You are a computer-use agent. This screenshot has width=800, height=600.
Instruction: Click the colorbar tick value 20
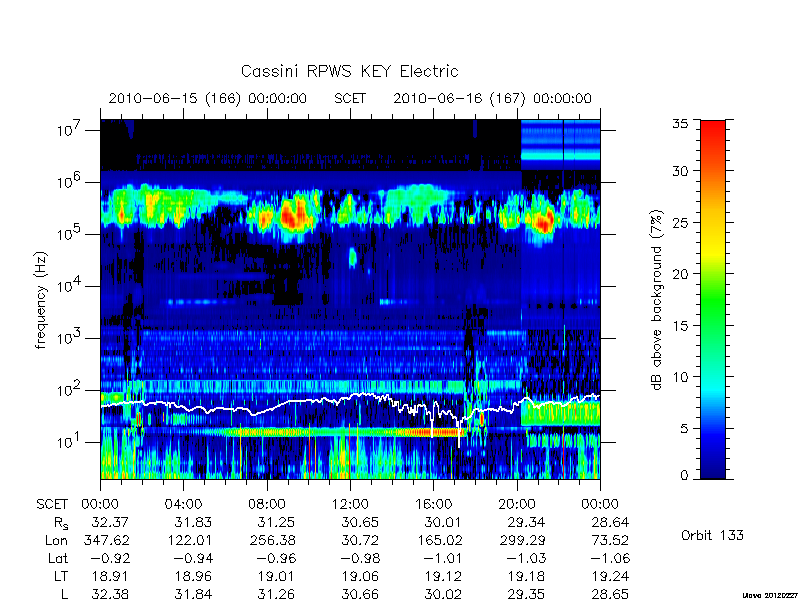pos(680,273)
